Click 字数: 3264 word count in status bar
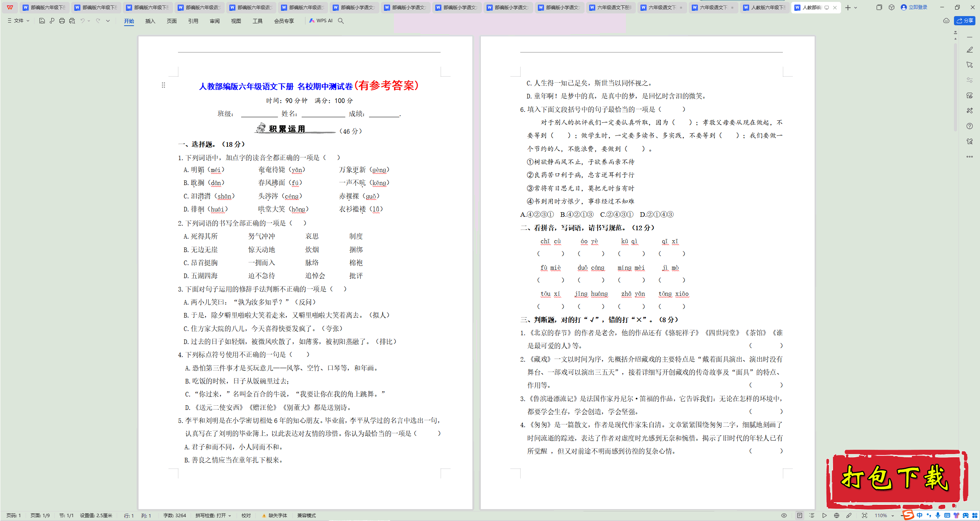Image resolution: width=980 pixels, height=521 pixels. tap(175, 516)
